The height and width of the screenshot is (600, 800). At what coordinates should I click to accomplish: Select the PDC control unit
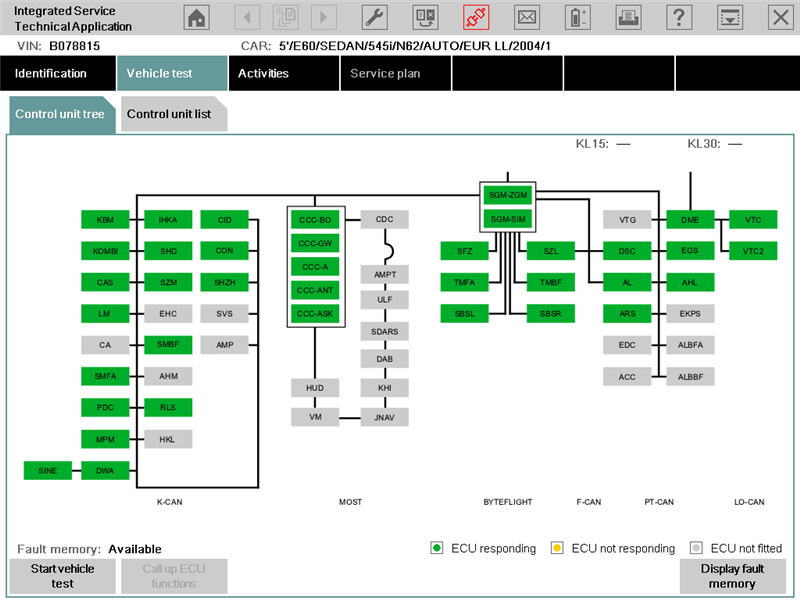click(105, 407)
